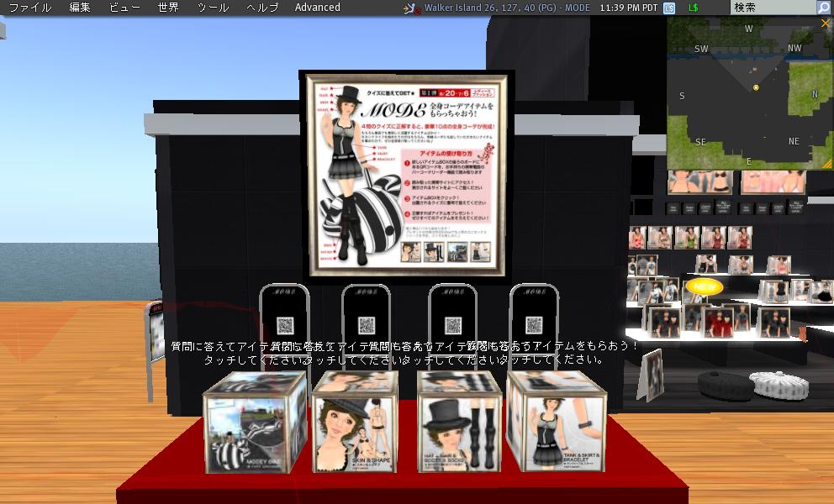Open the 世界 menu

168,8
